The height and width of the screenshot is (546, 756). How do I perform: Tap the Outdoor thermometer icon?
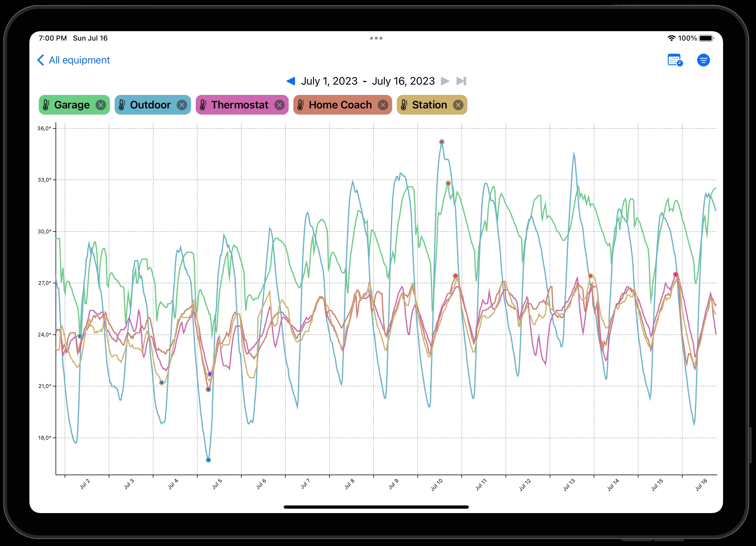(122, 105)
